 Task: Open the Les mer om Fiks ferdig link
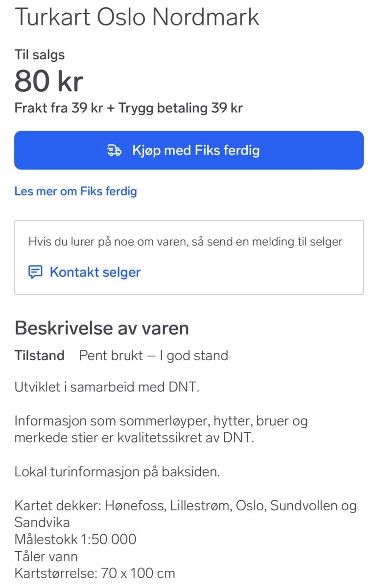(x=75, y=191)
